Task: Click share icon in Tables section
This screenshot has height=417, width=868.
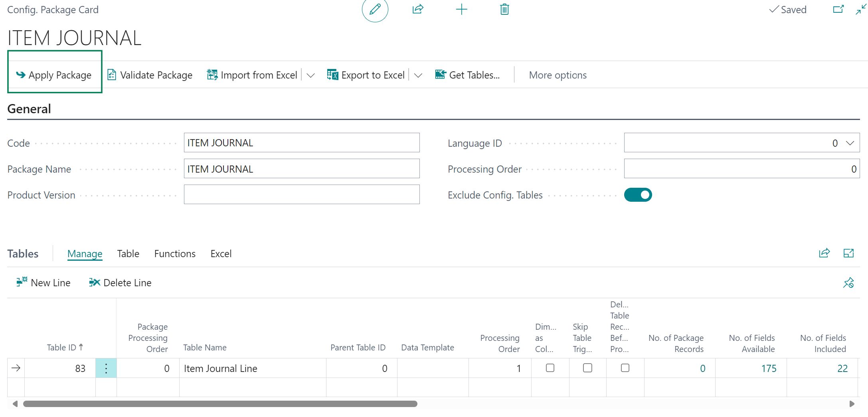Action: (x=824, y=253)
